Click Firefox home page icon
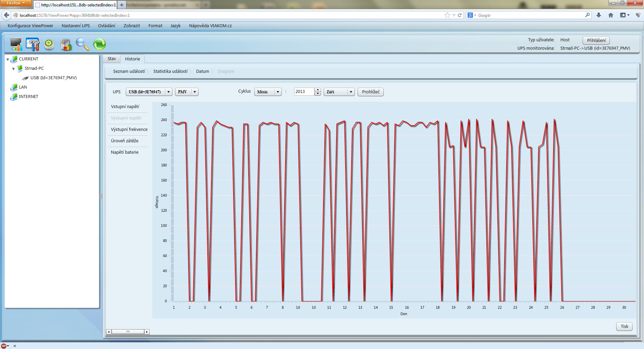This screenshot has width=644, height=349. (x=610, y=15)
